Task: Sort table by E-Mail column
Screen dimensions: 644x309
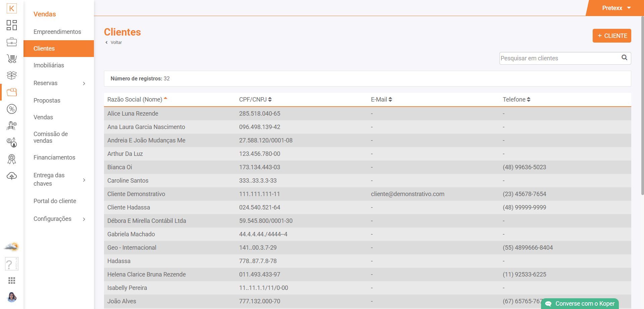Action: click(x=381, y=100)
